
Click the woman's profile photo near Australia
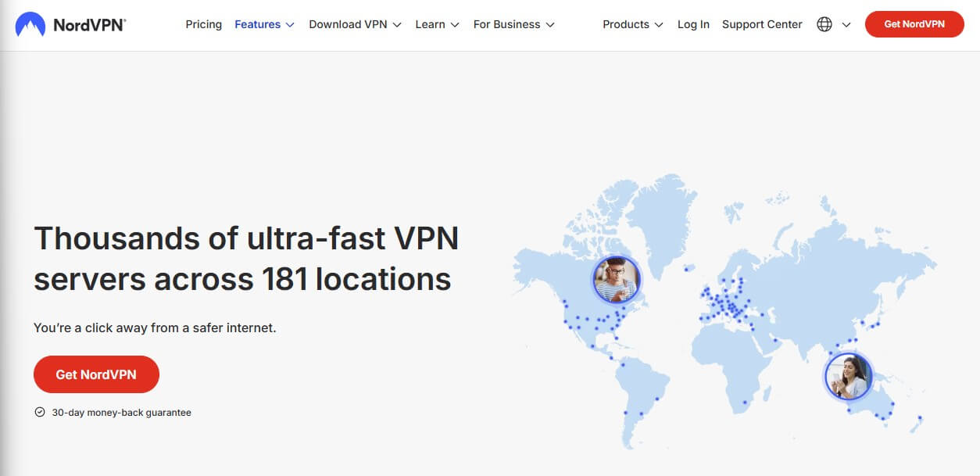pyautogui.click(x=848, y=376)
